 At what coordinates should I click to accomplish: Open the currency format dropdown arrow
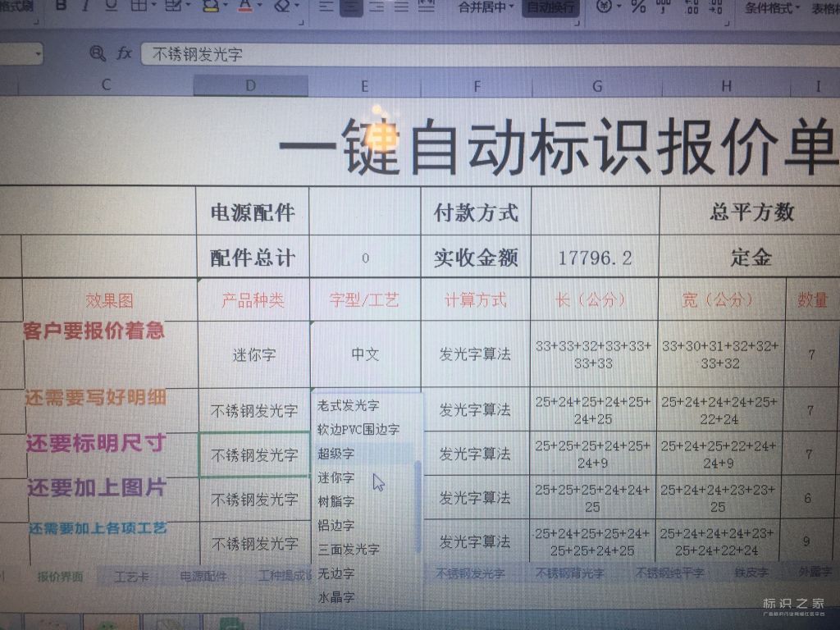[619, 7]
